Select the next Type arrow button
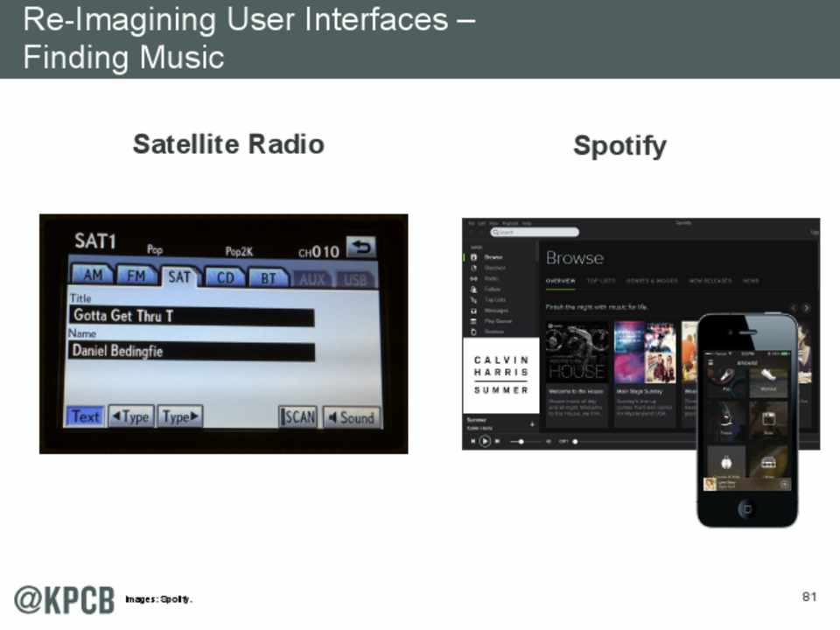Screen dimensions: 840x630 click(180, 416)
